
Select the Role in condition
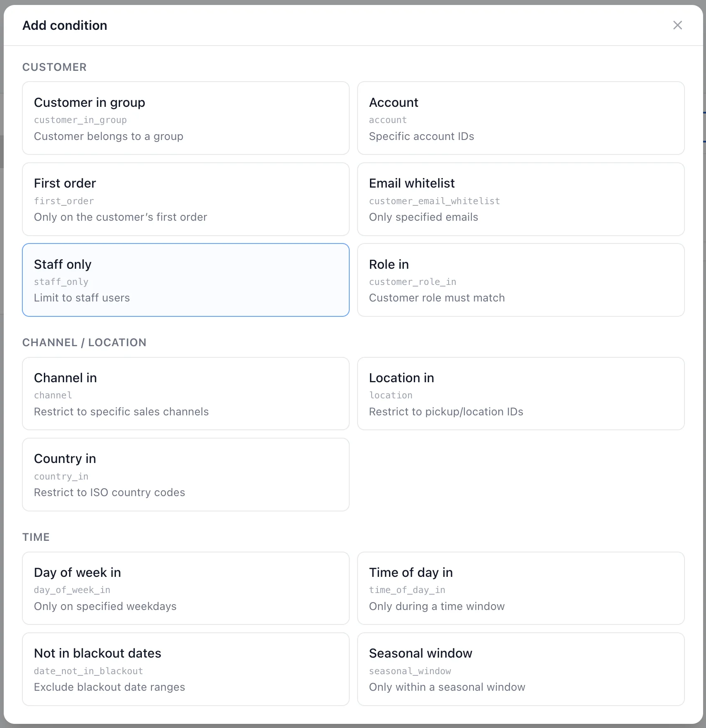(521, 280)
